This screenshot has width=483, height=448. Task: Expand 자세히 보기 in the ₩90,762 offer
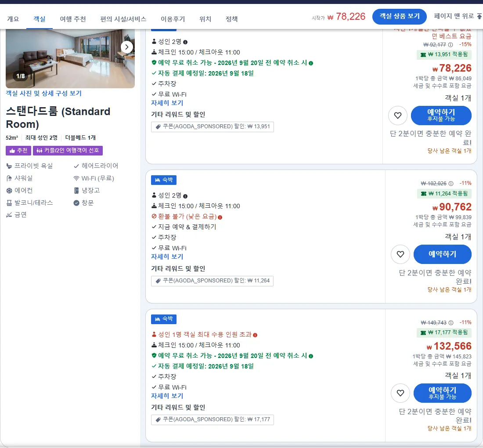click(167, 257)
